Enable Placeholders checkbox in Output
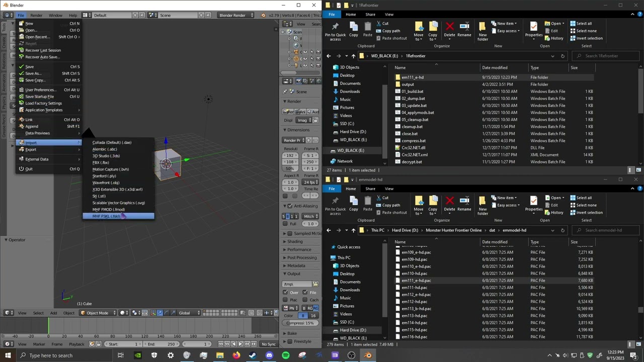Viewport: 644px width, 362px height. point(285,300)
